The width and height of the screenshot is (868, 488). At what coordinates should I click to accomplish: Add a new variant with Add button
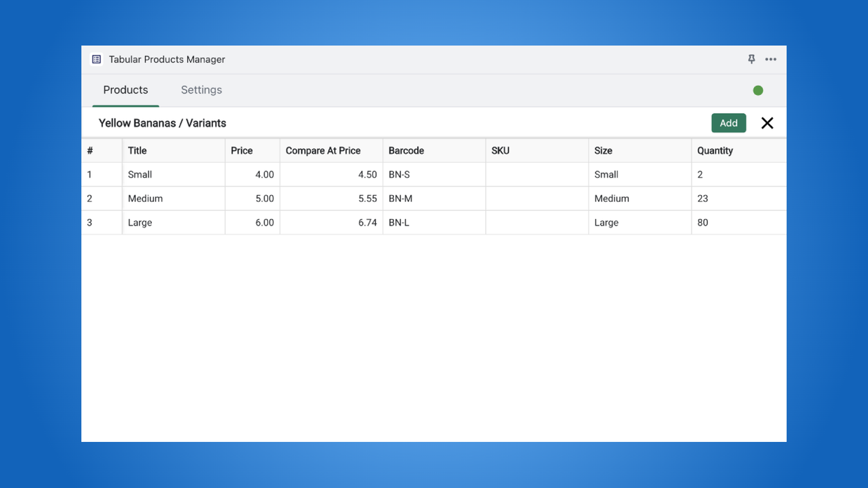click(729, 123)
